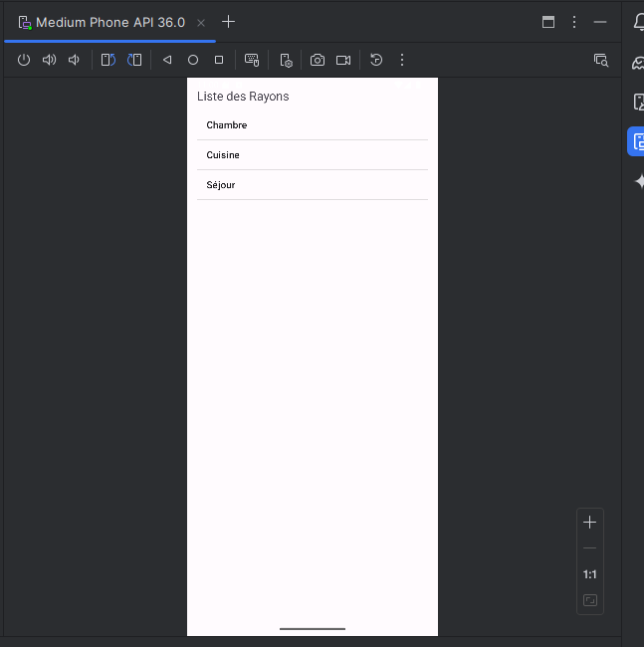The width and height of the screenshot is (644, 647).
Task: Open device UI settings shortcuts icon
Action: [x=286, y=61]
